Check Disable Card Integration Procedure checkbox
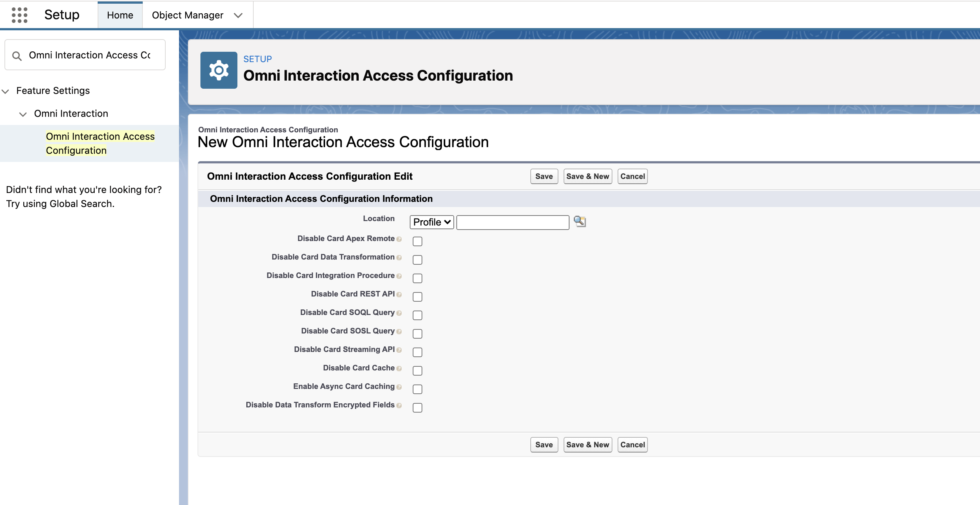The image size is (980, 505). click(x=418, y=278)
